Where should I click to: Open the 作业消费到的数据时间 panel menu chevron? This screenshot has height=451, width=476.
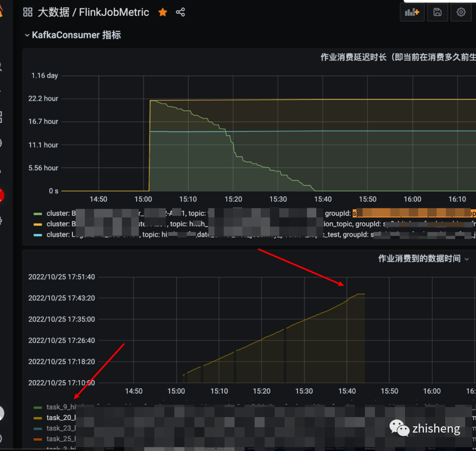(467, 259)
